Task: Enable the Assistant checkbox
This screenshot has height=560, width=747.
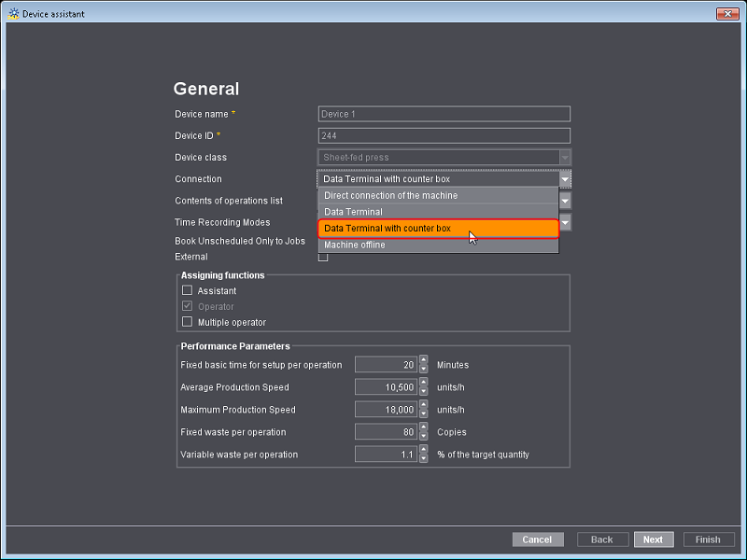Action: pyautogui.click(x=187, y=290)
